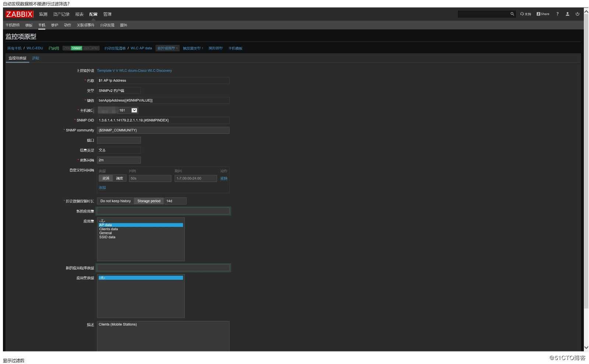The width and height of the screenshot is (589, 364).
Task: Open the 报表 top menu
Action: [x=79, y=14]
